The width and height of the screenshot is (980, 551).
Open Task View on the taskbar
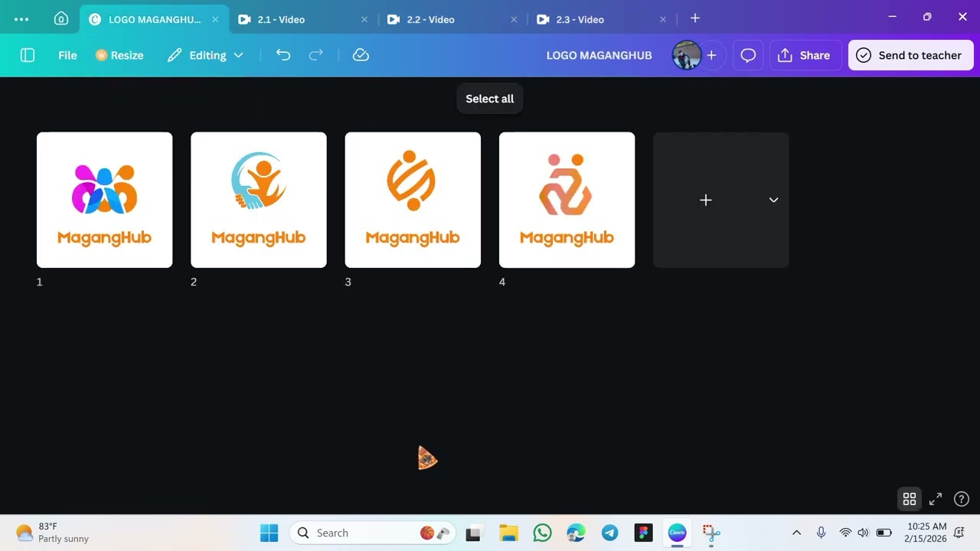(473, 533)
